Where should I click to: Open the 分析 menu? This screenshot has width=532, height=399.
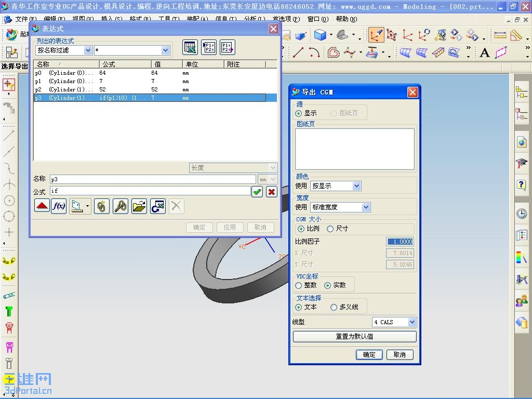[255, 19]
